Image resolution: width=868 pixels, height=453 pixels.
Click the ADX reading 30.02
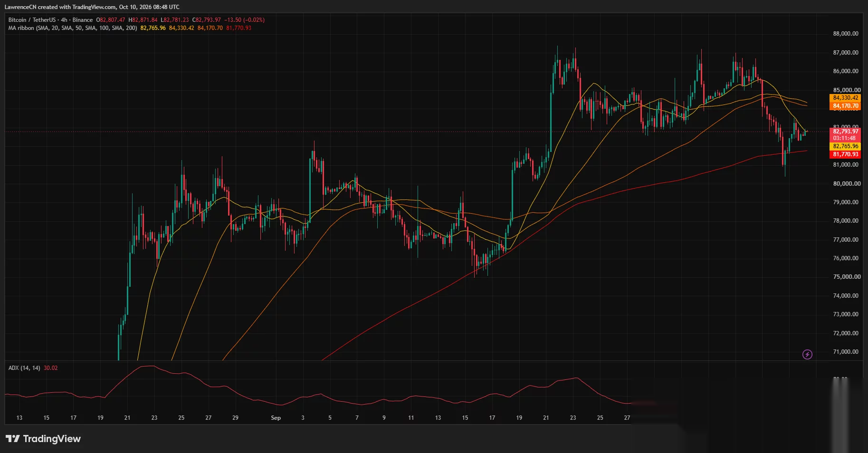pyautogui.click(x=51, y=368)
